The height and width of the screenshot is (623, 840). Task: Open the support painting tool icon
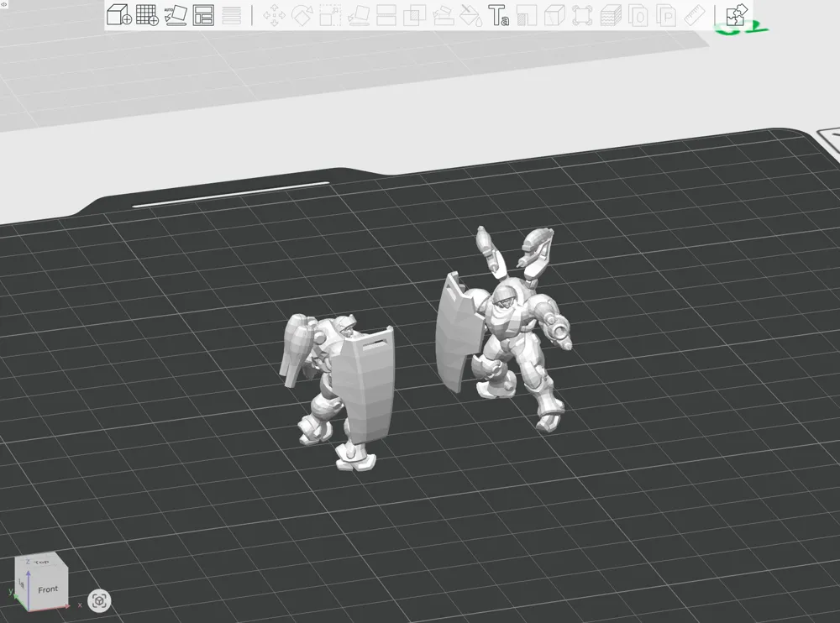tap(443, 16)
